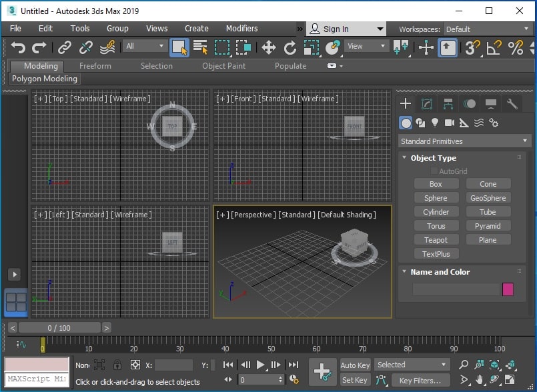The image size is (537, 392).
Task: Select the Lights category icon
Action: click(x=434, y=123)
